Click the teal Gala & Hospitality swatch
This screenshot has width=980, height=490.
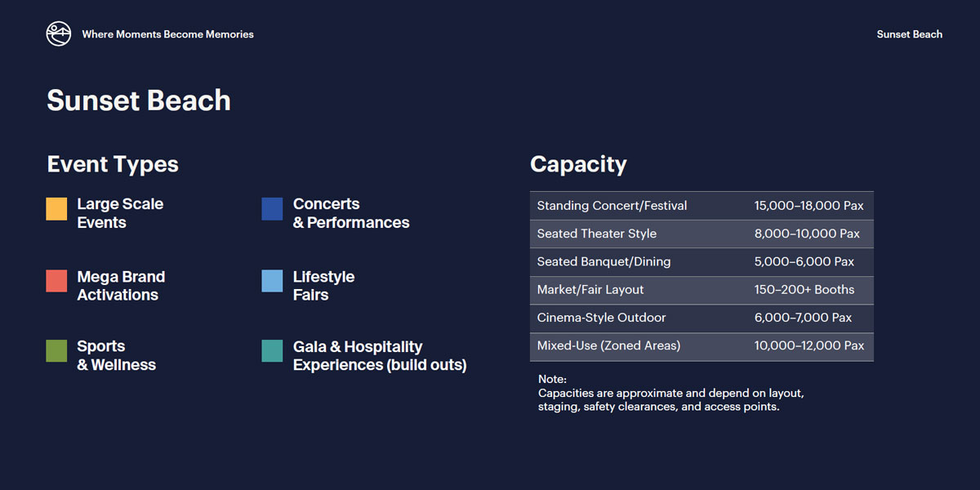(x=272, y=351)
